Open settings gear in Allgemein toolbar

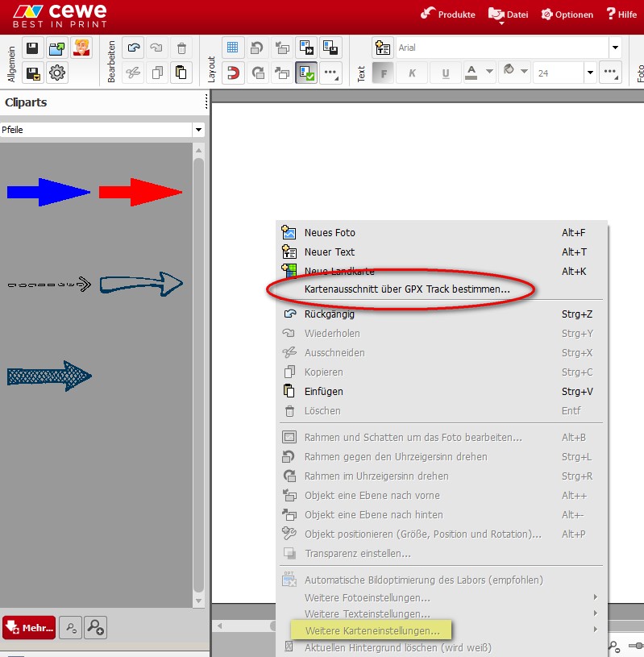tap(56, 73)
